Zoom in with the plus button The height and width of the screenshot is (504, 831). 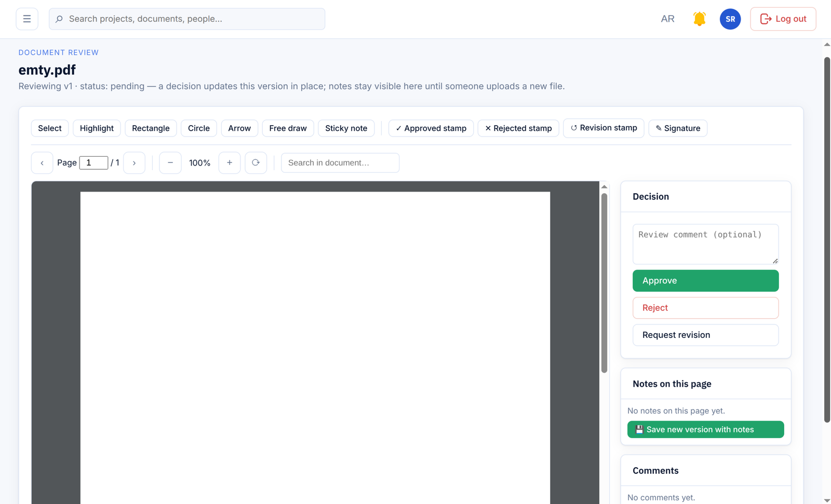pyautogui.click(x=230, y=163)
